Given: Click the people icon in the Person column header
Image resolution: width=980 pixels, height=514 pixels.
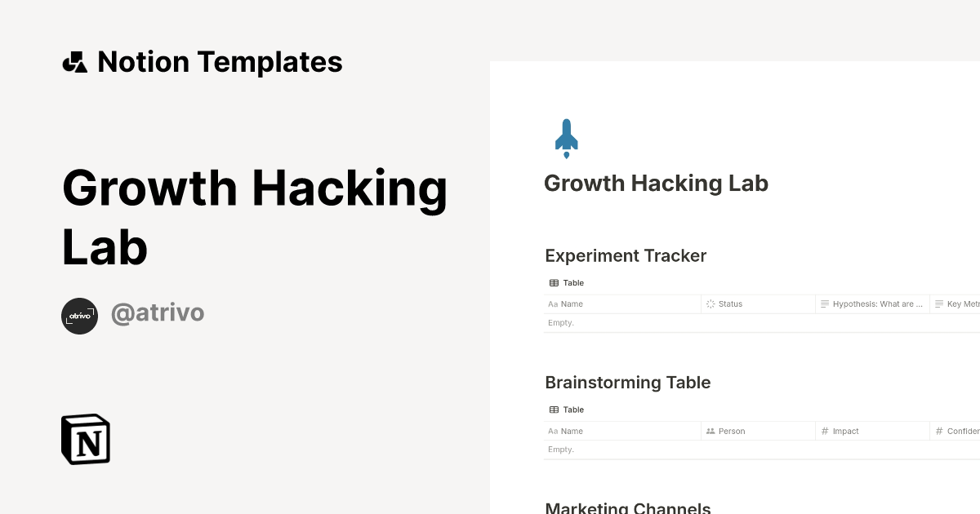Looking at the screenshot, I should click(710, 431).
